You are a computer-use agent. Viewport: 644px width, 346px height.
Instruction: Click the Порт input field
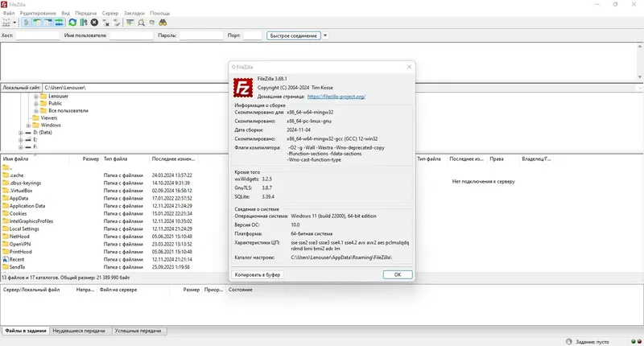point(252,35)
